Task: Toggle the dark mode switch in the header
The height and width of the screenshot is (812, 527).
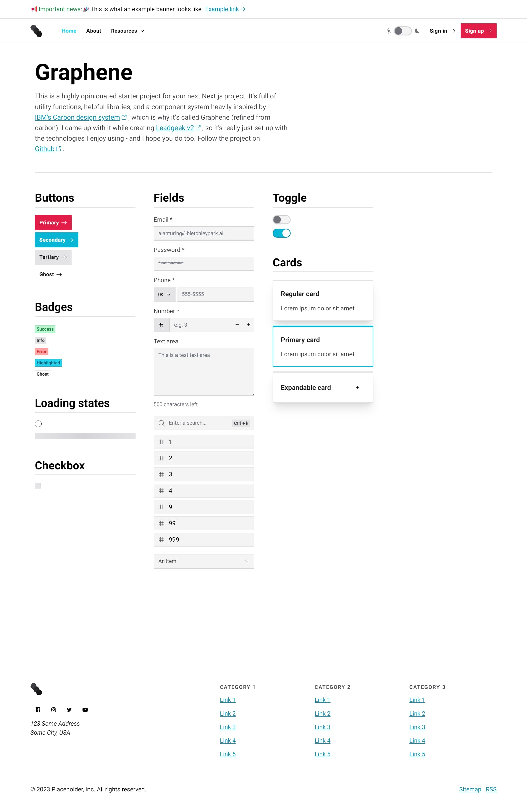Action: pos(403,31)
